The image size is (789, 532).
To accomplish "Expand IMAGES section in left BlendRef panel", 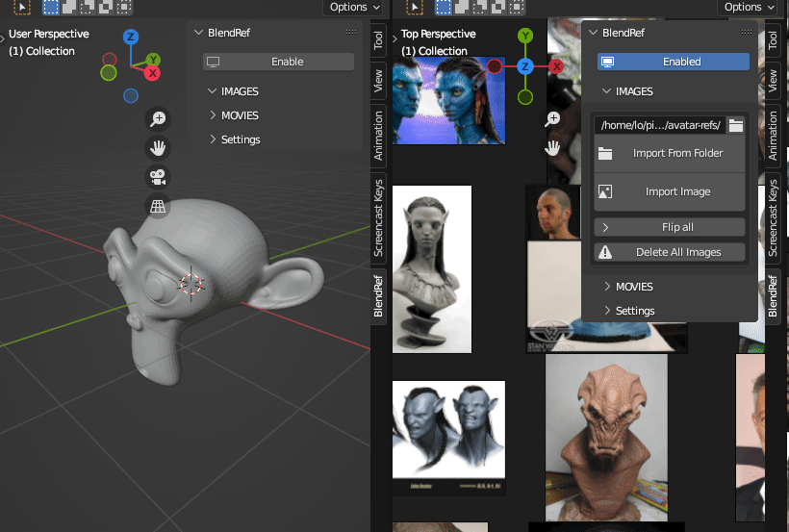I will point(234,91).
